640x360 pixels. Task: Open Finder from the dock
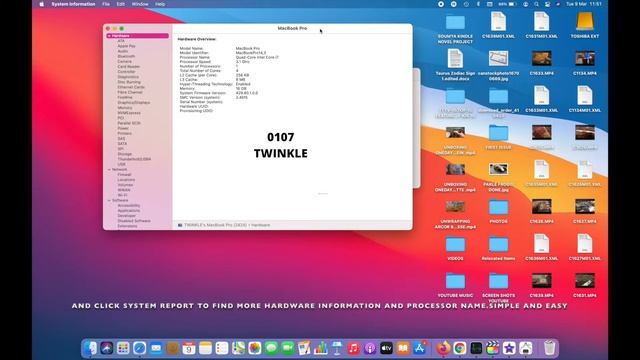[x=90, y=348]
